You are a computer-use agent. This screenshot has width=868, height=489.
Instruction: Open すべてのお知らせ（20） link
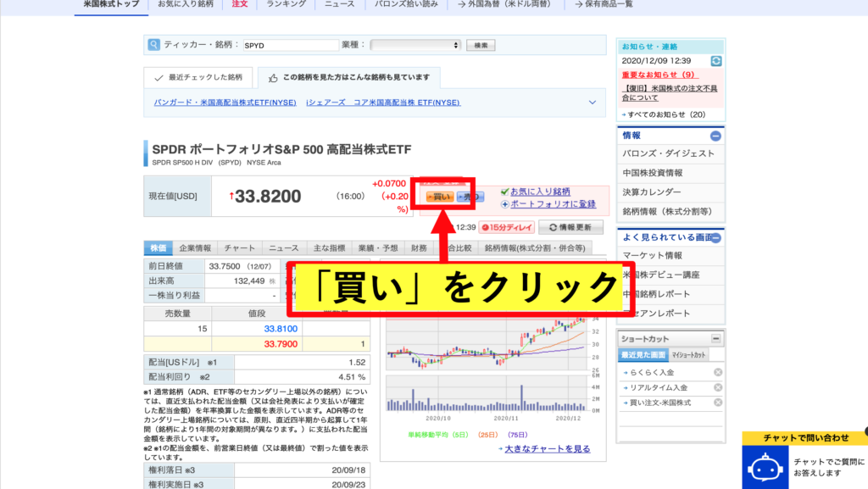[x=666, y=114]
